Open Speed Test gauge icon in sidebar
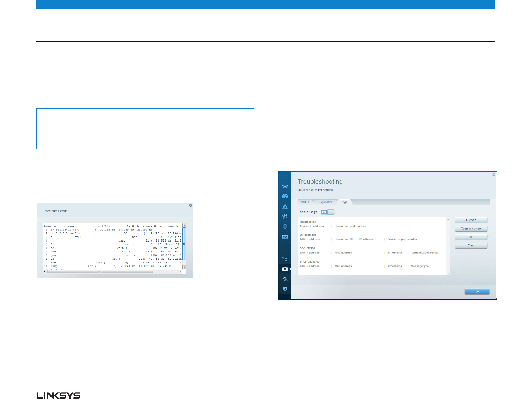 [x=285, y=226]
